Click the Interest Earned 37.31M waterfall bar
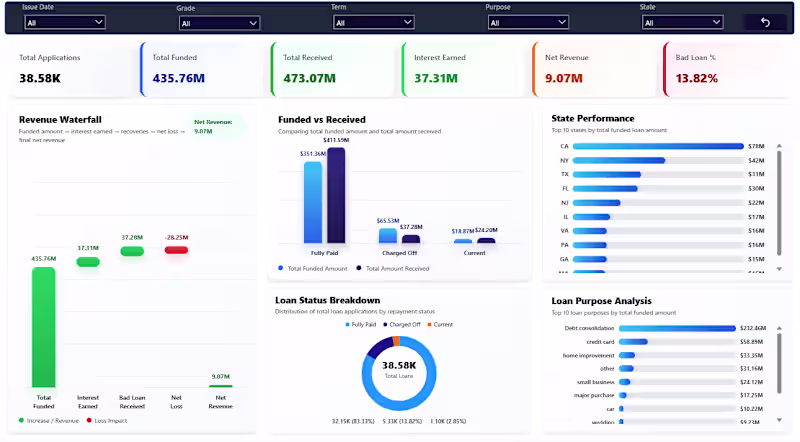 click(x=88, y=262)
